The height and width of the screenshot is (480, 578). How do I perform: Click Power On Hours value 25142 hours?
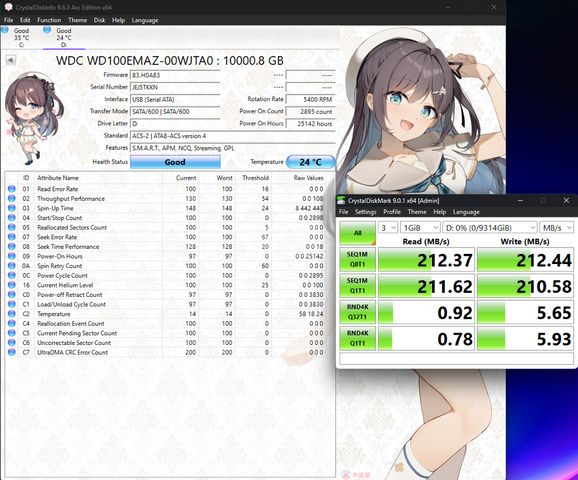tap(310, 124)
